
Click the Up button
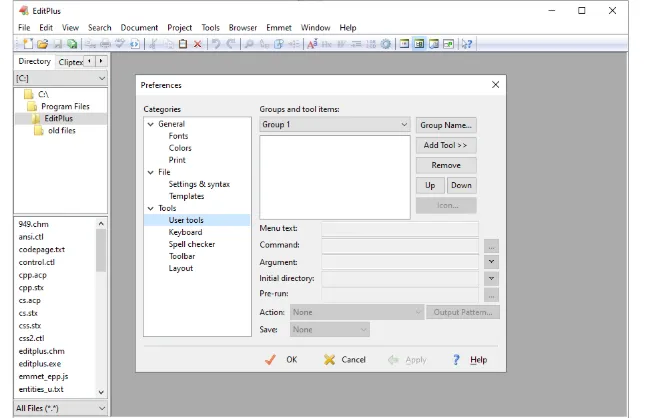(430, 185)
